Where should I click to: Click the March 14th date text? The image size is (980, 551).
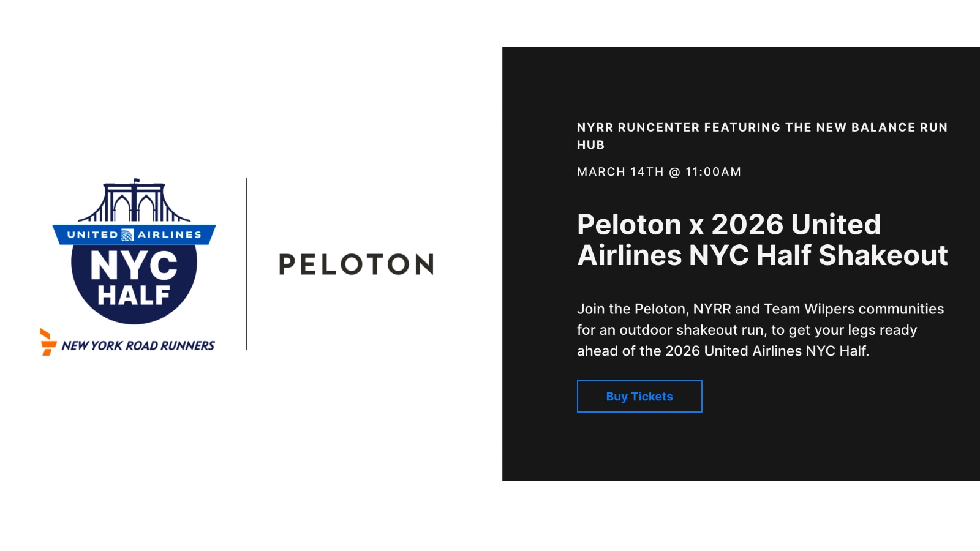[x=620, y=172]
